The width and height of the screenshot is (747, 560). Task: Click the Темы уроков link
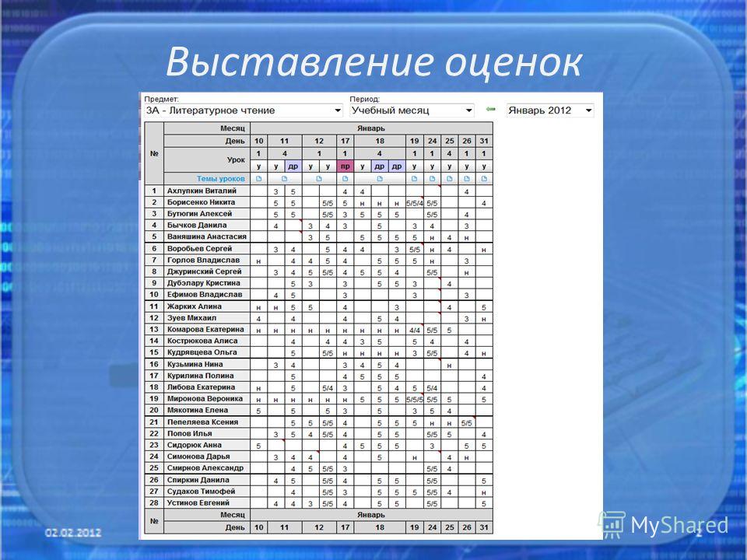220,179
